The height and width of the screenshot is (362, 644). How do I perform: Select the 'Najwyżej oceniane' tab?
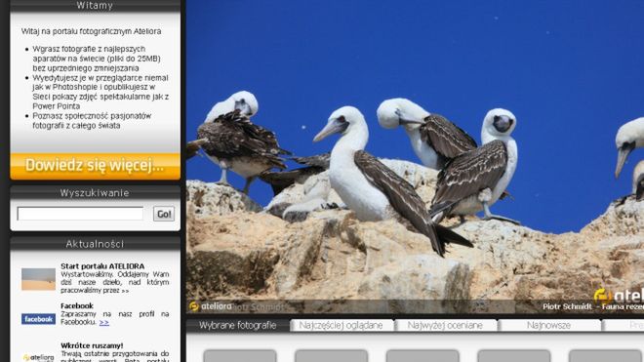[x=445, y=326]
